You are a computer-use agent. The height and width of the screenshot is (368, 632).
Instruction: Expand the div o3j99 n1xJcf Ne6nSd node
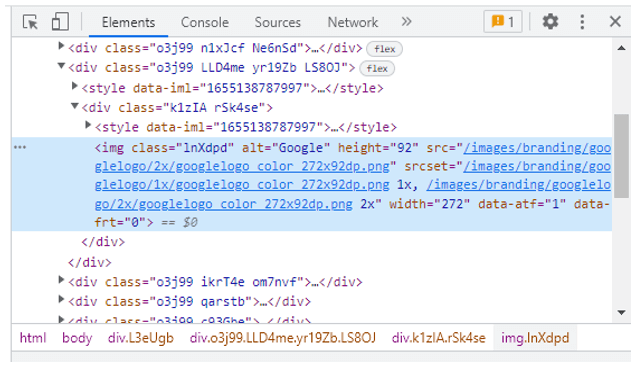[61, 46]
